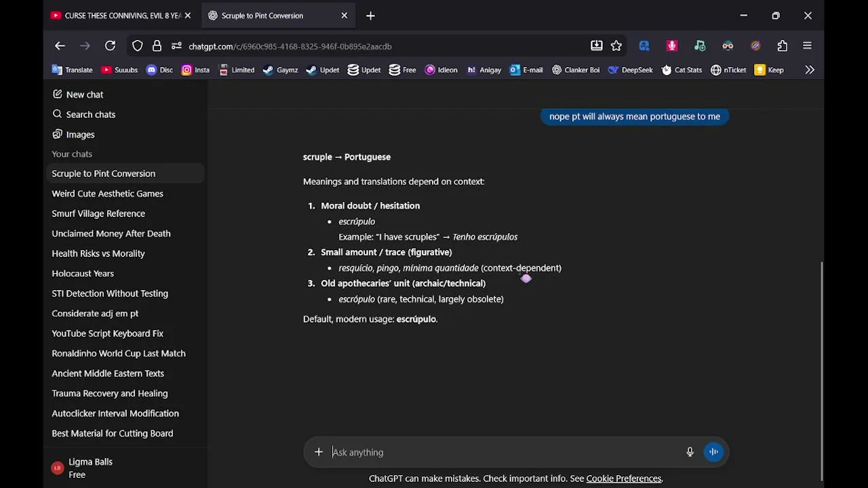Open the Health Risks vs Morality chat

click(125, 253)
